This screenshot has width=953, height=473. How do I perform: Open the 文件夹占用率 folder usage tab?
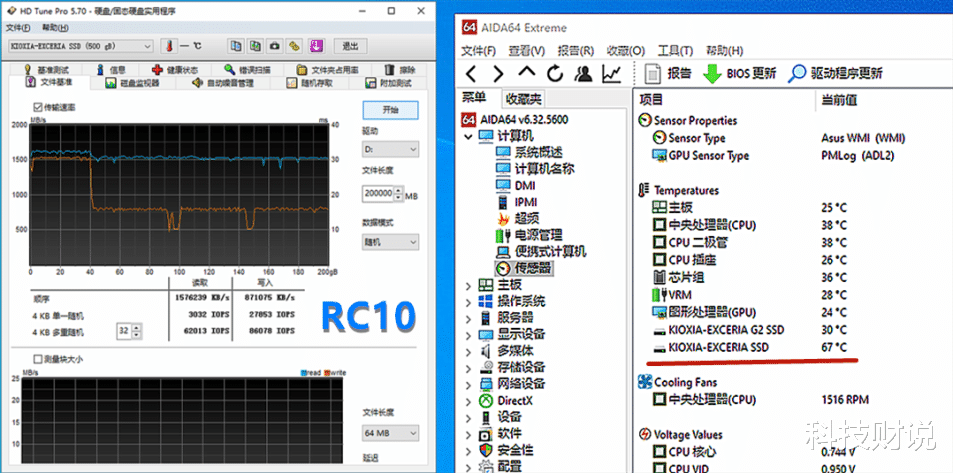pyautogui.click(x=327, y=70)
